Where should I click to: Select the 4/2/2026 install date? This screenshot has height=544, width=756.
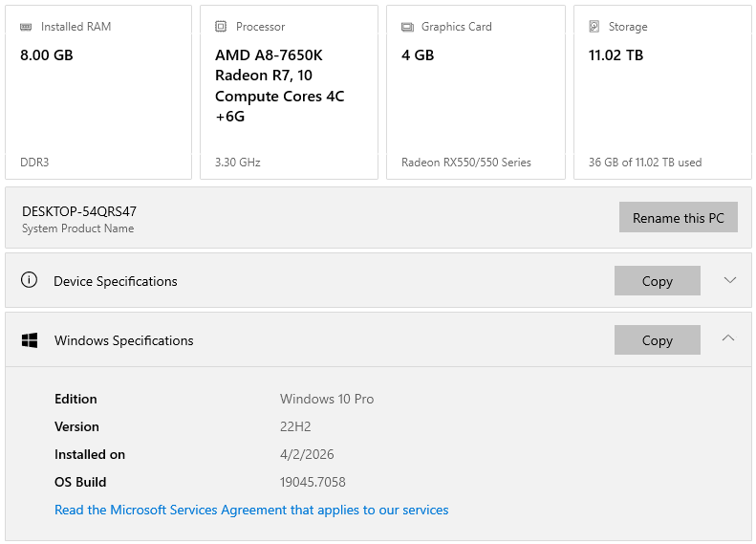coord(307,454)
